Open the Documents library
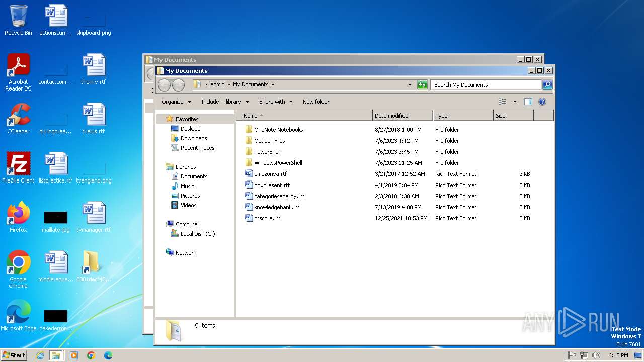This screenshot has height=362, width=644. click(194, 176)
